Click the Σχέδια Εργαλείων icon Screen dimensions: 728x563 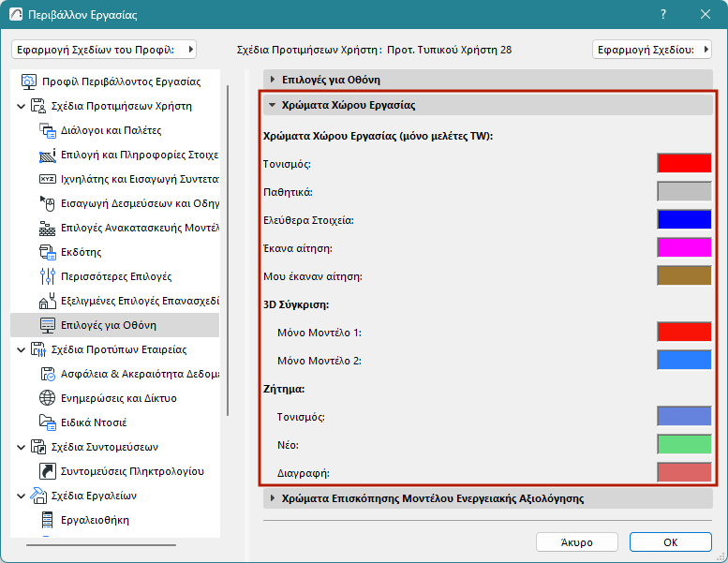(x=38, y=496)
